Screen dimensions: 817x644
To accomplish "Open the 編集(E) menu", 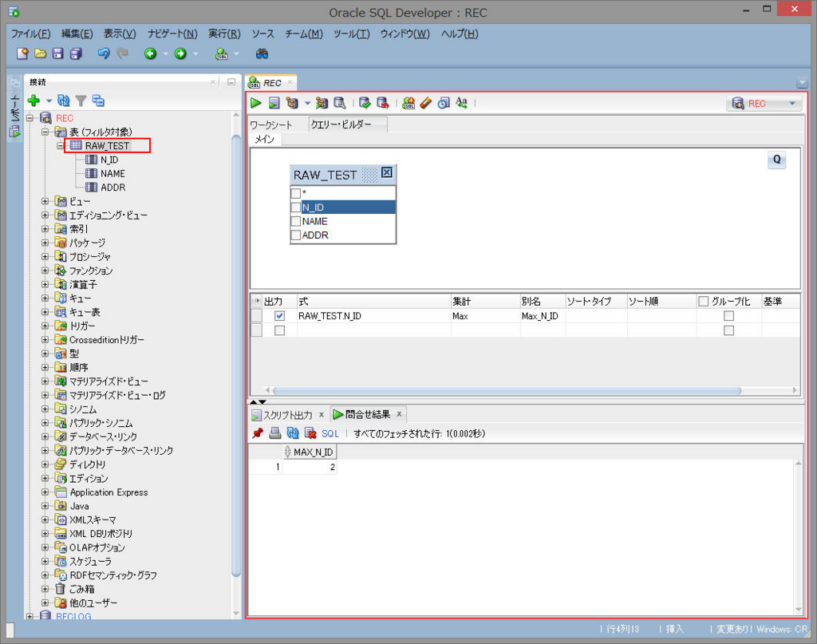I will (77, 34).
